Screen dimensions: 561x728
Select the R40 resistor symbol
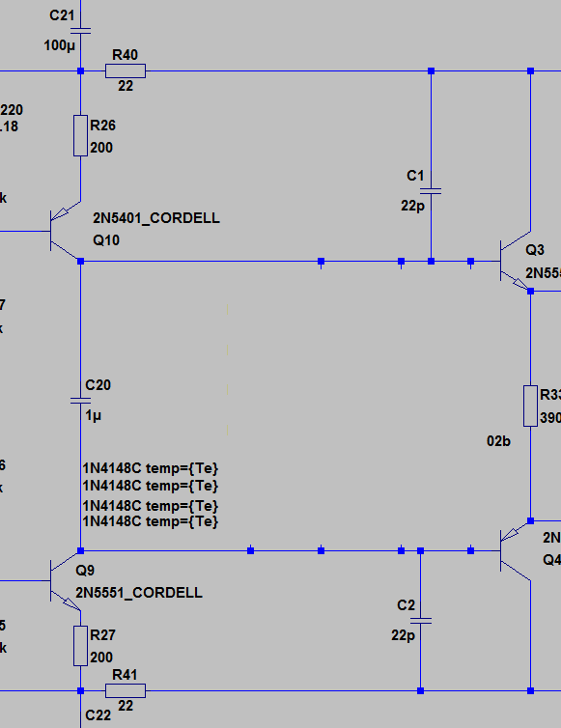[126, 71]
